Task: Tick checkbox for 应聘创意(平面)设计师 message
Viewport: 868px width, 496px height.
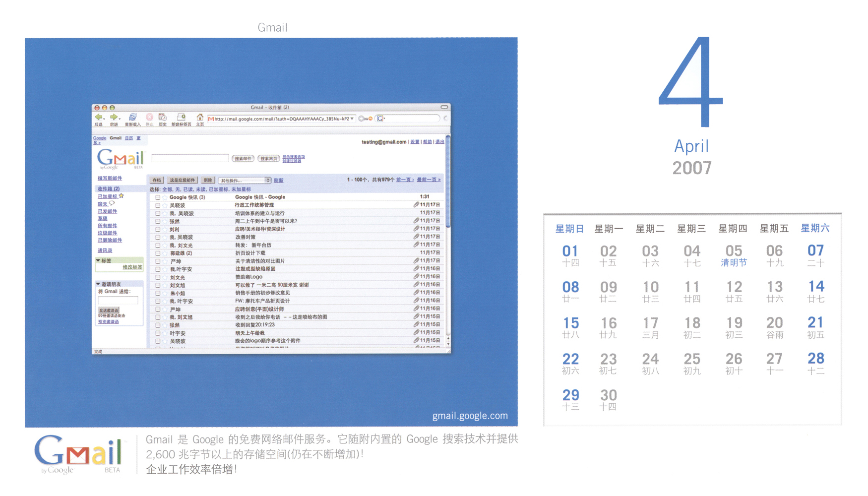Action: 157,309
